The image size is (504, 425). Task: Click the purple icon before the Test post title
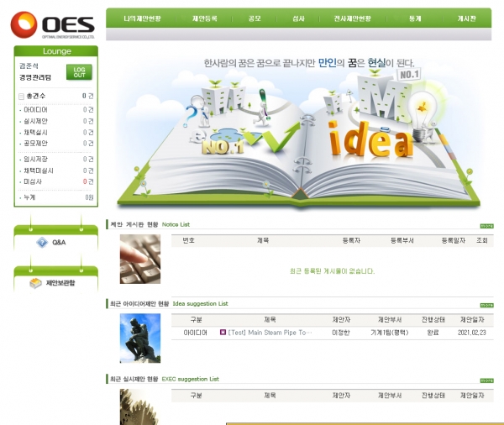[223, 333]
